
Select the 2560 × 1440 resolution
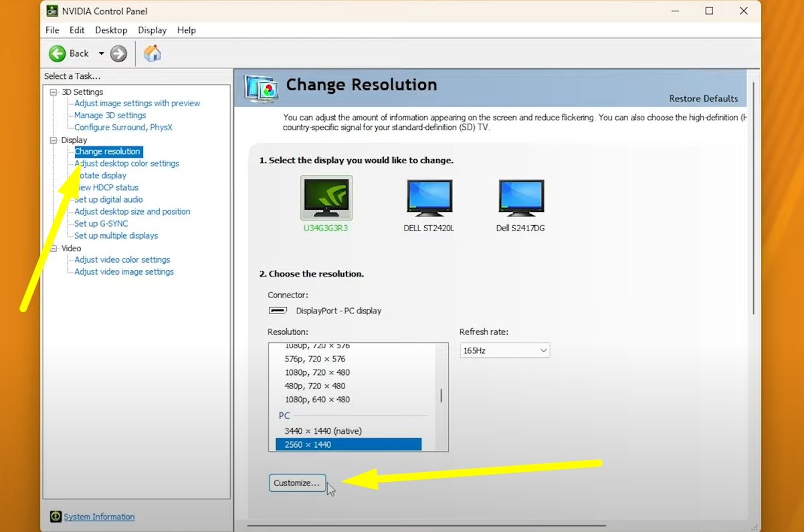pos(348,444)
